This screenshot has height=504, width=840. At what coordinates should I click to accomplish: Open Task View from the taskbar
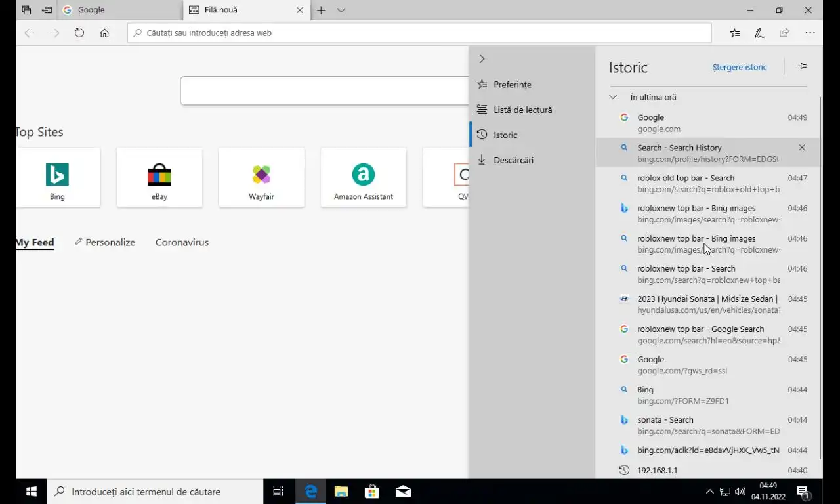pyautogui.click(x=278, y=492)
